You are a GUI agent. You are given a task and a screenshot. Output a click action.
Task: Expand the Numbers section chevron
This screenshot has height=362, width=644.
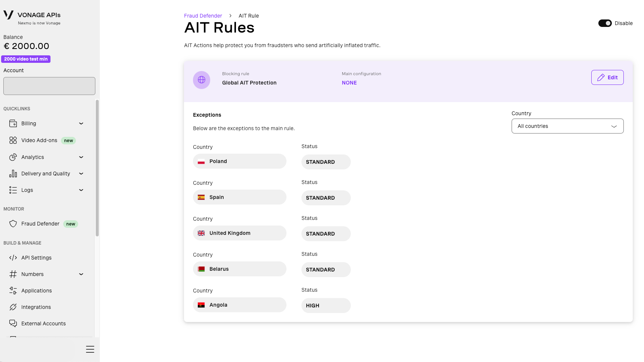tap(81, 274)
